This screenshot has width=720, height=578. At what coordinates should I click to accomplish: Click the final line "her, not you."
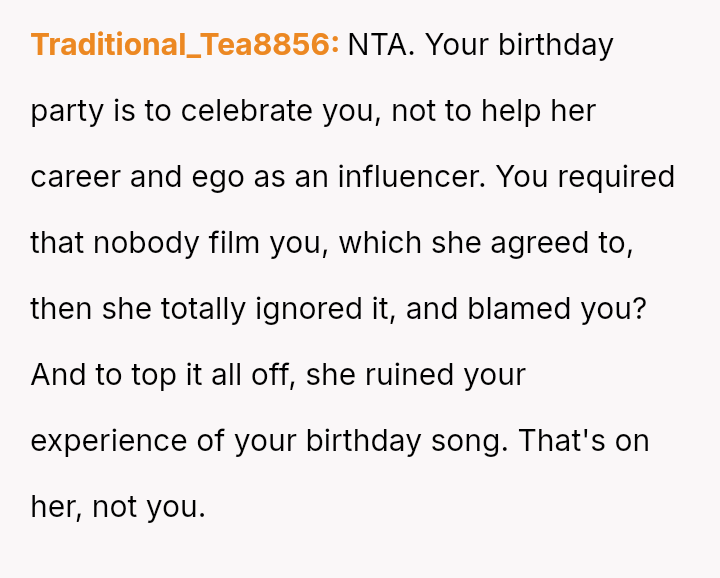click(118, 507)
